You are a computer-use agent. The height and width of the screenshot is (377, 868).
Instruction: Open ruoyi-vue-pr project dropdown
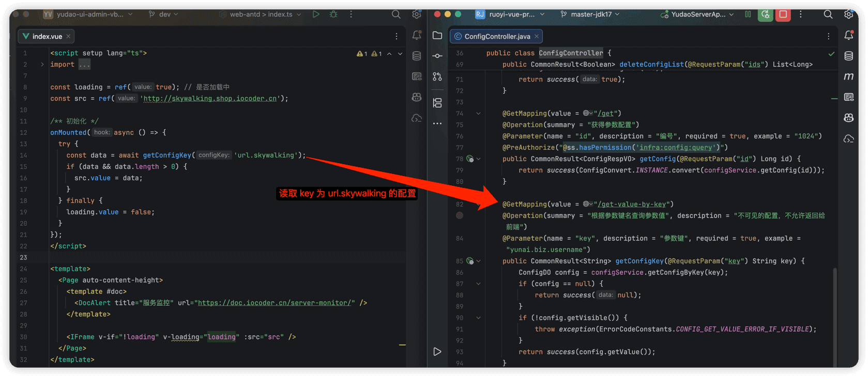click(510, 14)
